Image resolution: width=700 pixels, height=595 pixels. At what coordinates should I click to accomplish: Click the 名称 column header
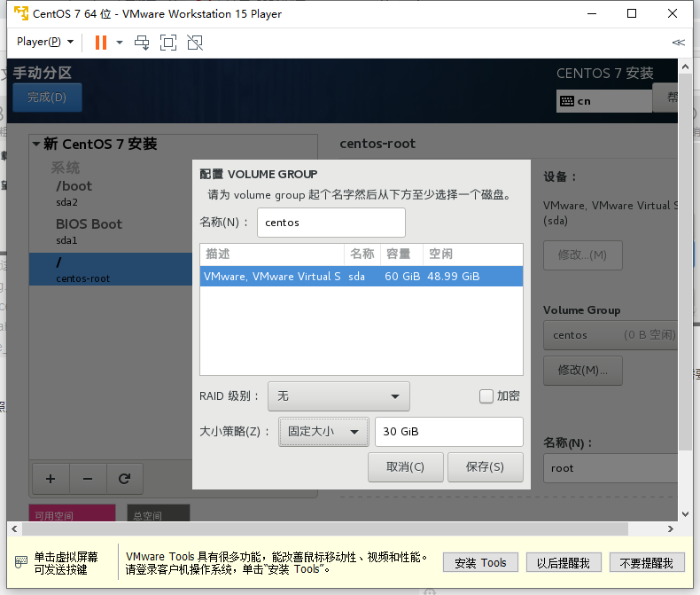pos(362,254)
